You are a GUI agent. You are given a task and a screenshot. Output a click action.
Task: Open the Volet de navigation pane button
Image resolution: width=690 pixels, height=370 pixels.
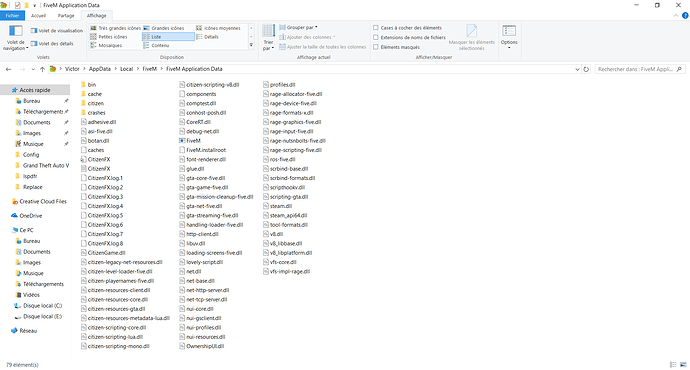click(15, 38)
